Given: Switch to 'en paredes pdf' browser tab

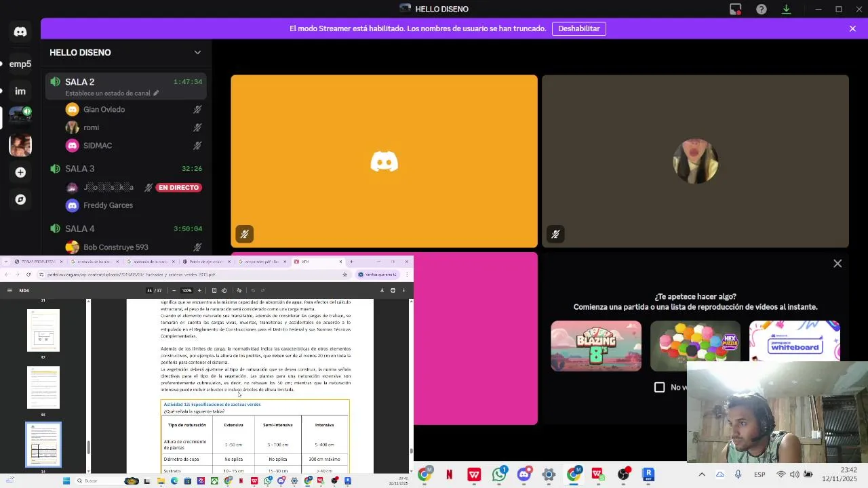Looking at the screenshot, I should (x=262, y=262).
